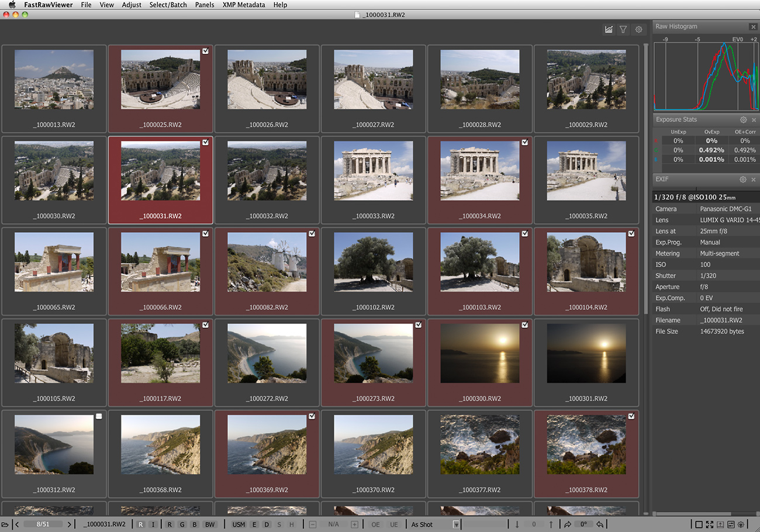The image size is (760, 532).
Task: Click the sort chart icon above the thumbnails
Action: point(609,29)
